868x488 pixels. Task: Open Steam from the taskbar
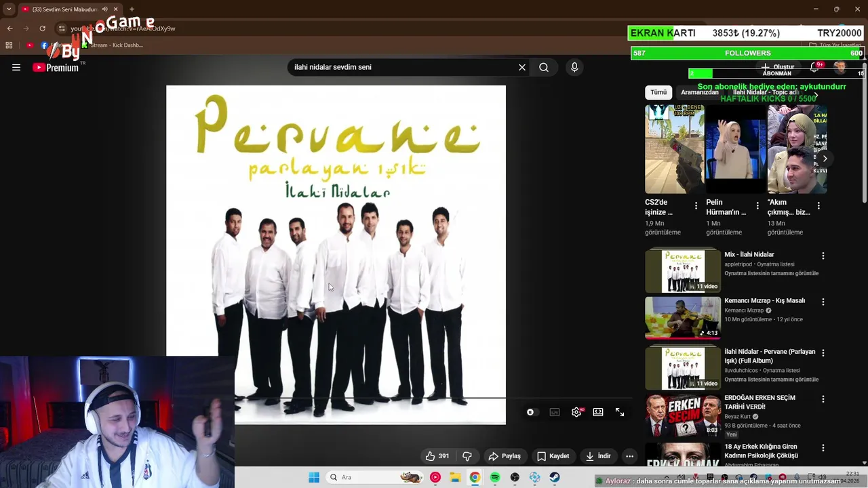pyautogui.click(x=555, y=477)
